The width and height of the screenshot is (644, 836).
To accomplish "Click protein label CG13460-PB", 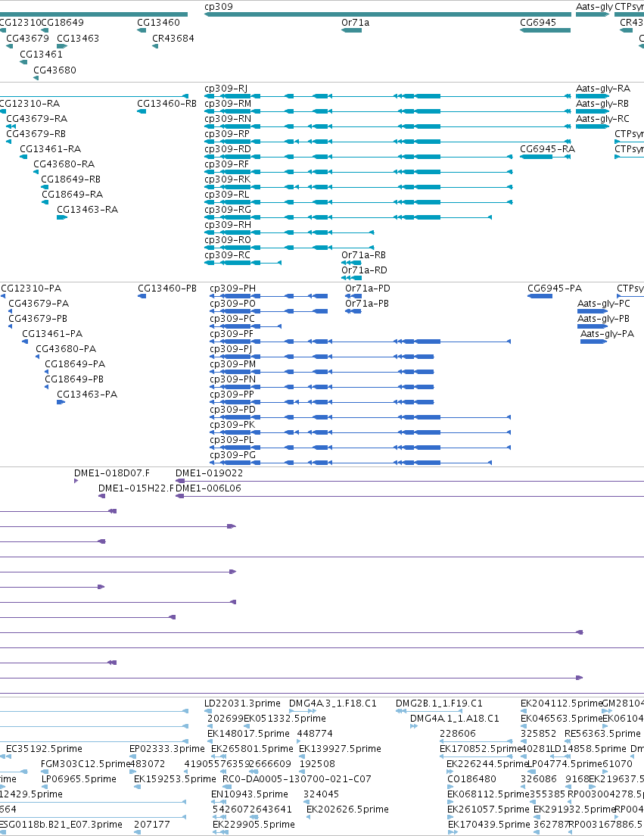I will (167, 289).
